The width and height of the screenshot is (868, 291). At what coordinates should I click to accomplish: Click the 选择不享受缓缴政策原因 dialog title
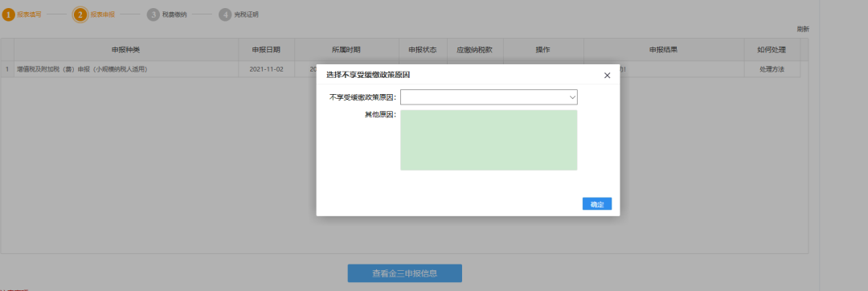368,75
